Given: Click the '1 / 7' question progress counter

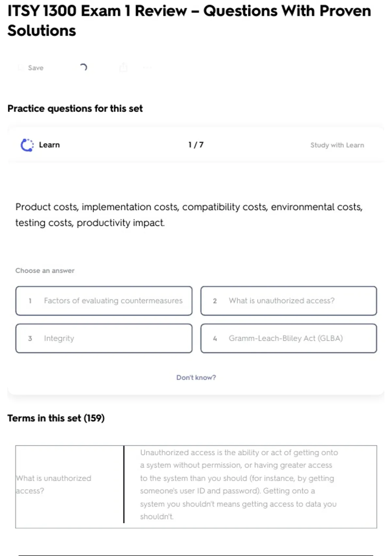Looking at the screenshot, I should (x=196, y=145).
